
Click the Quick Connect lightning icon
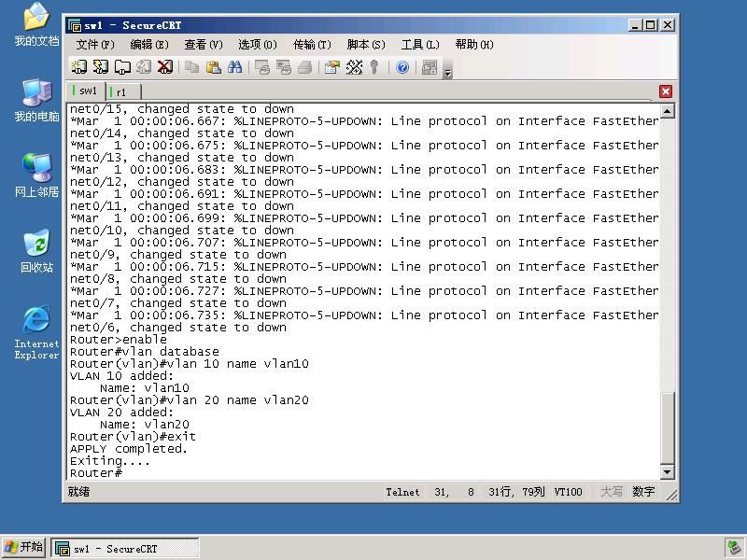pyautogui.click(x=101, y=67)
